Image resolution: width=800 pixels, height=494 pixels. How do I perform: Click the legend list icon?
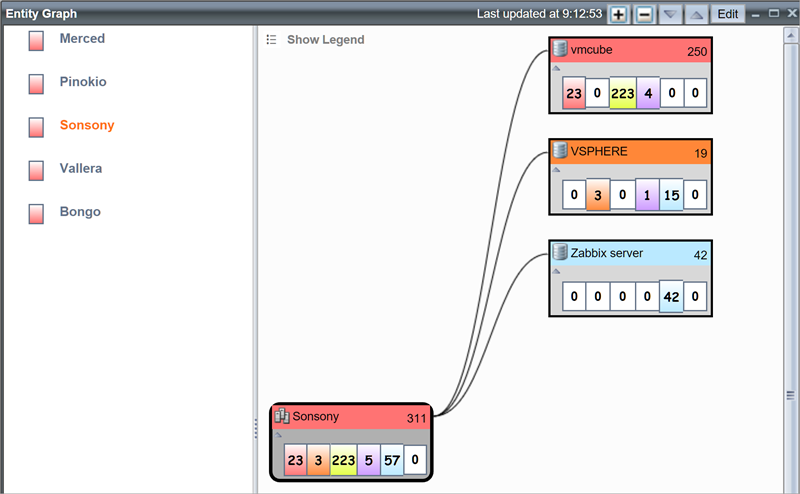click(x=271, y=39)
